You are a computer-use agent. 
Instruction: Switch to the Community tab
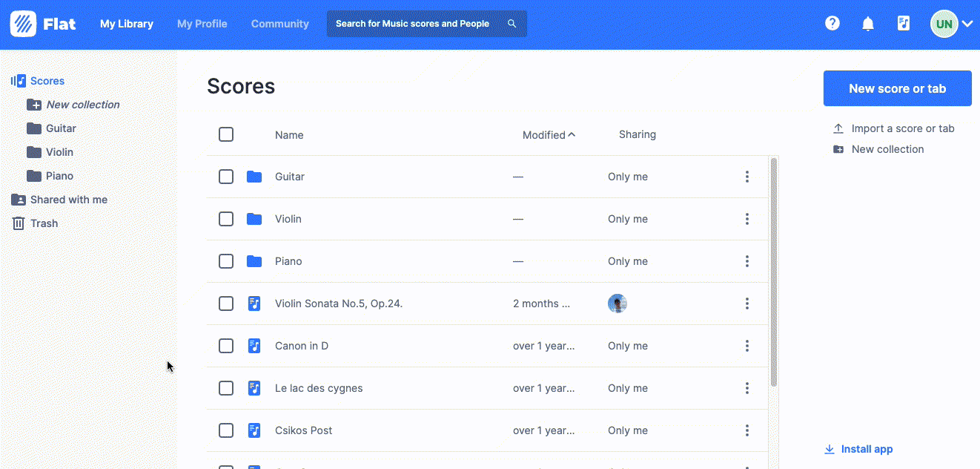click(x=279, y=24)
